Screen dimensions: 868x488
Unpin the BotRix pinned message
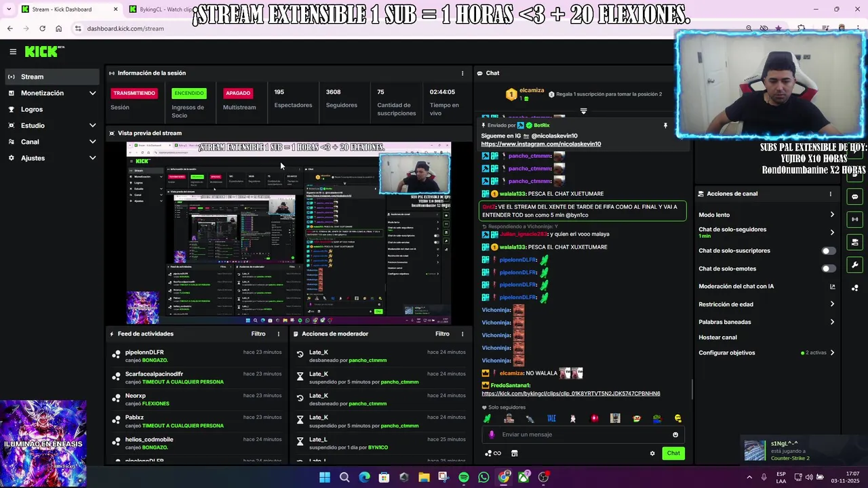click(x=665, y=125)
